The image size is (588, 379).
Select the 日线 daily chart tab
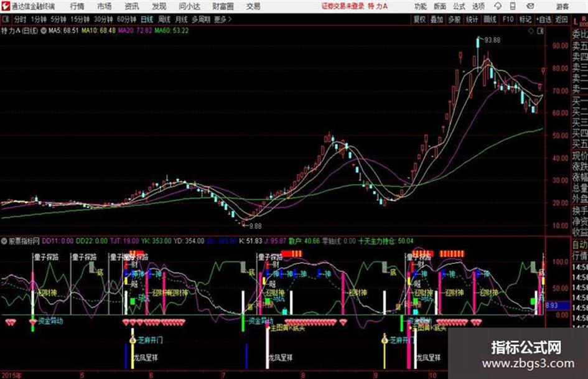[x=147, y=19]
